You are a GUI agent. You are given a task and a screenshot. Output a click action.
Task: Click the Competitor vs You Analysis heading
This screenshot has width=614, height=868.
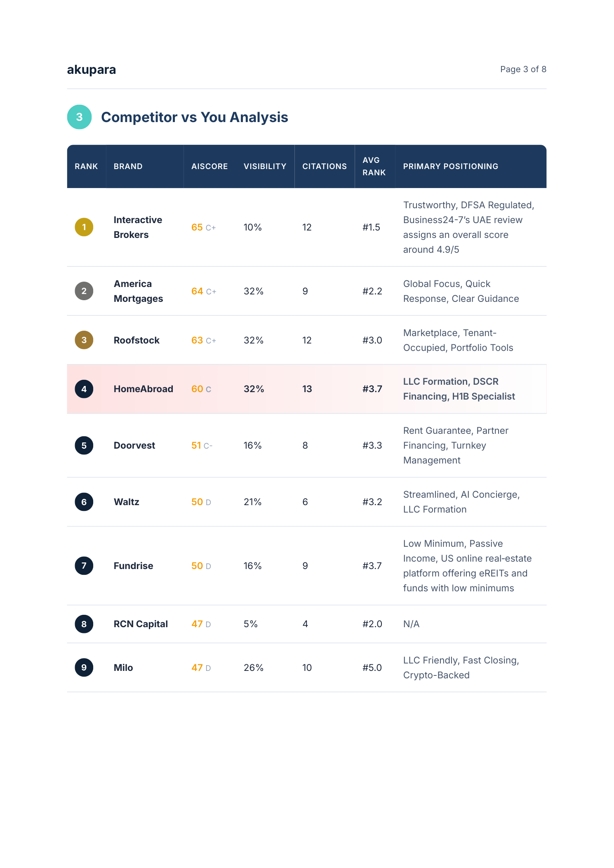[194, 117]
